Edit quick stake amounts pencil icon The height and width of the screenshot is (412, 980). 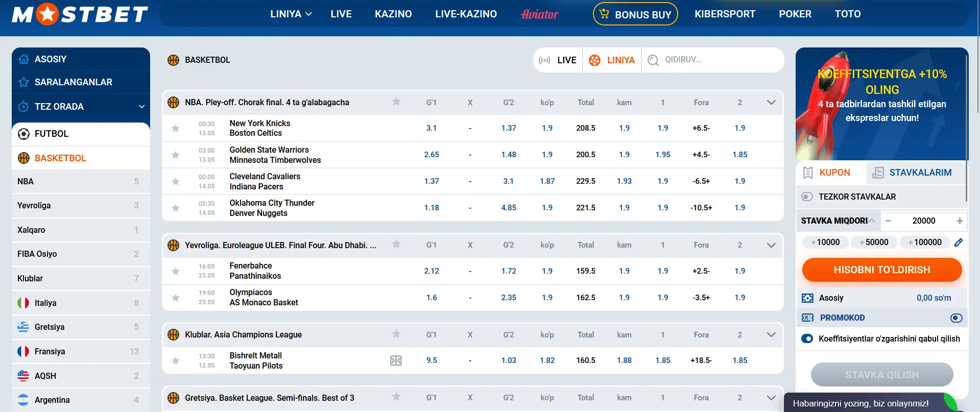[959, 243]
